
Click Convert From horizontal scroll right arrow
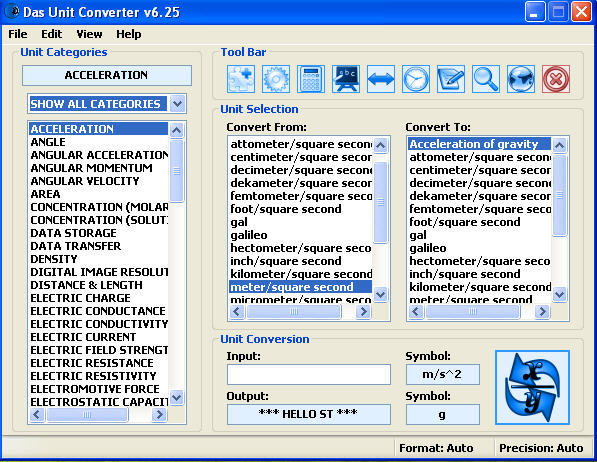[363, 312]
